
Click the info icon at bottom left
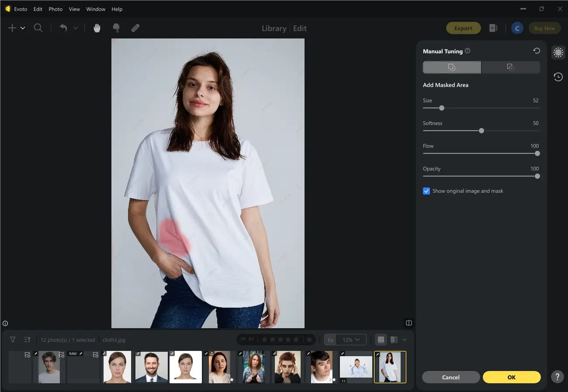pos(5,323)
